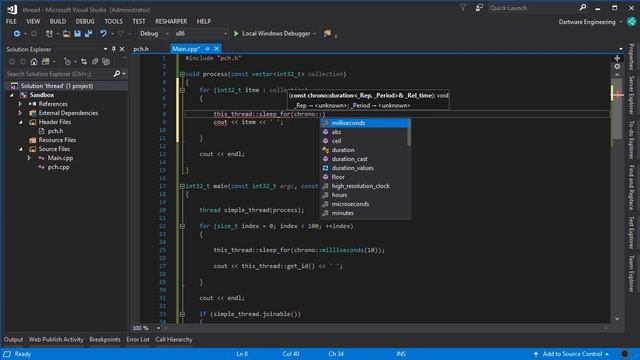Viewport: 640px width, 360px height.
Task: Open the editor zoom percent dropdown
Action: coord(158,328)
